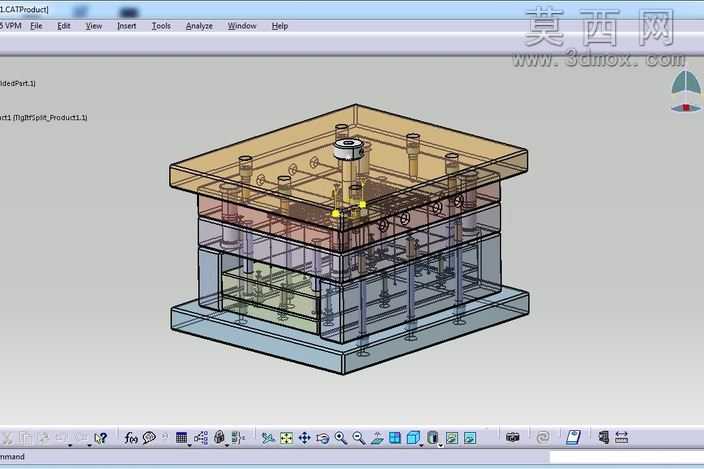The width and height of the screenshot is (704, 469).
Task: Click the What's This help cursor icon
Action: [101, 438]
